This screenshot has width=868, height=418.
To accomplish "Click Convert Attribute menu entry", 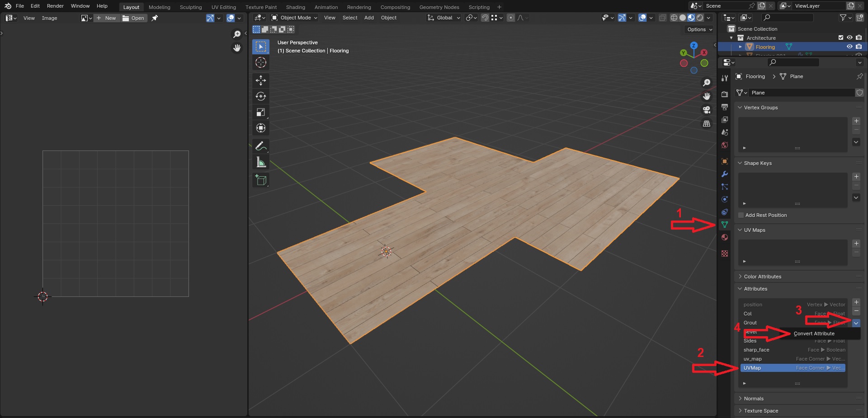I will (814, 333).
